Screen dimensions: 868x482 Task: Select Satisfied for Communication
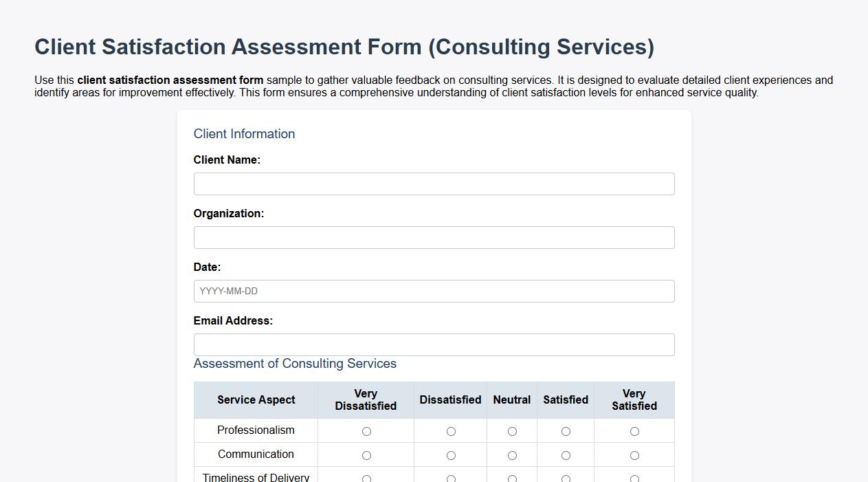click(565, 455)
